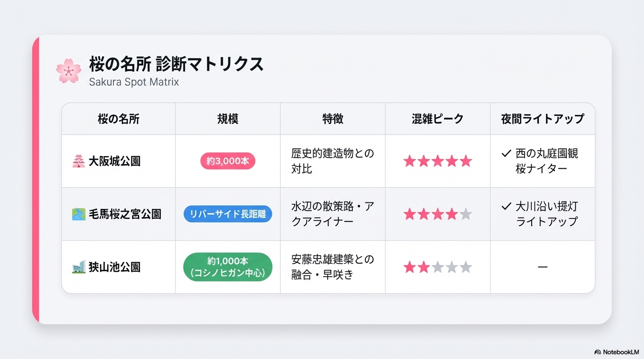Click the checkmark beside 大川沿い提灯ライトアップ
644x359 pixels.
(x=505, y=206)
